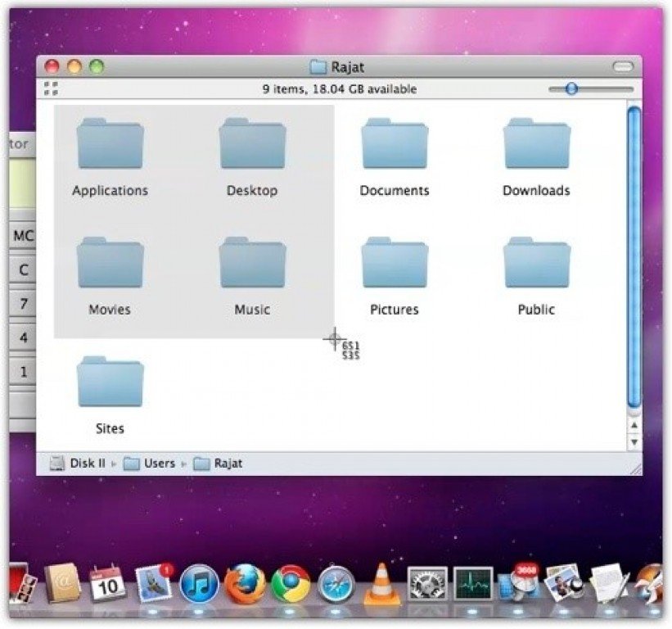This screenshot has width=672, height=629.
Task: Open VLC traffic cone icon
Action: point(381,583)
